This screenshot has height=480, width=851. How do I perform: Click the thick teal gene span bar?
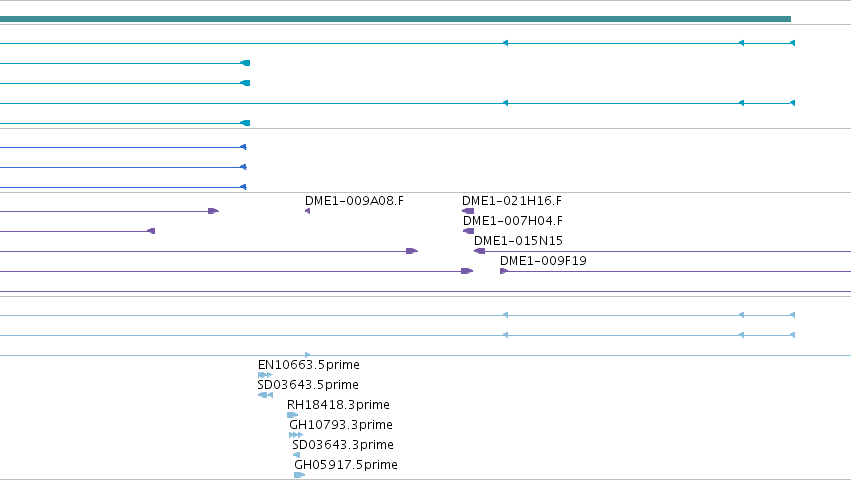[395, 19]
